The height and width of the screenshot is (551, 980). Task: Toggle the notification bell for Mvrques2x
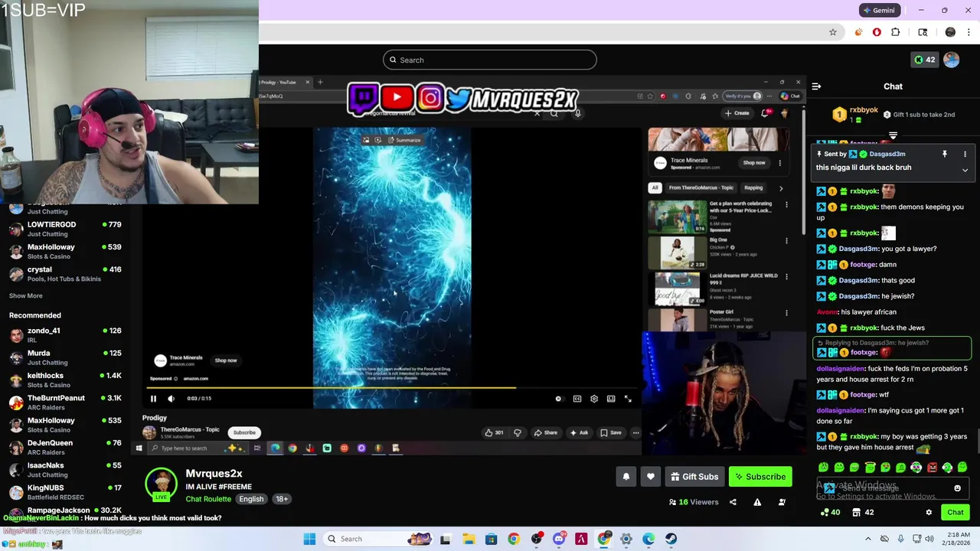pyautogui.click(x=626, y=477)
